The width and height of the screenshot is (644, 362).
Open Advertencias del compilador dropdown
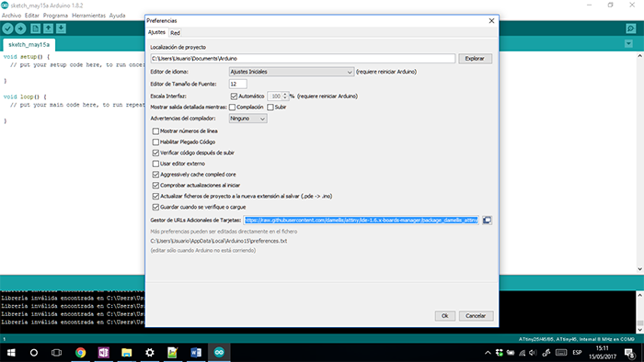(248, 119)
